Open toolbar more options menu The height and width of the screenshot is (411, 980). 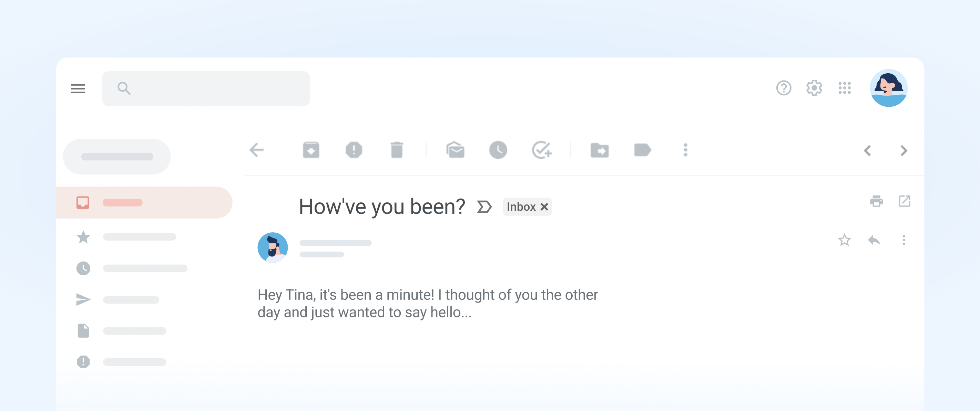685,150
